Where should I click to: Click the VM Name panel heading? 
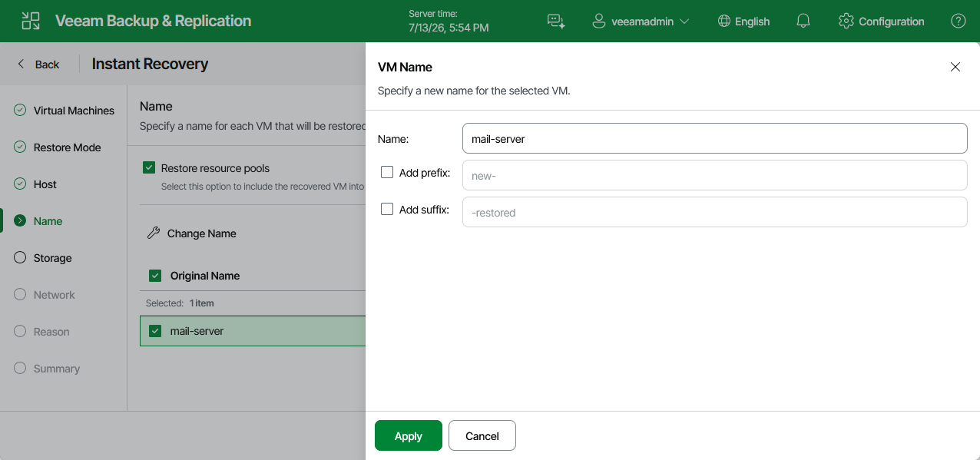pyautogui.click(x=405, y=67)
